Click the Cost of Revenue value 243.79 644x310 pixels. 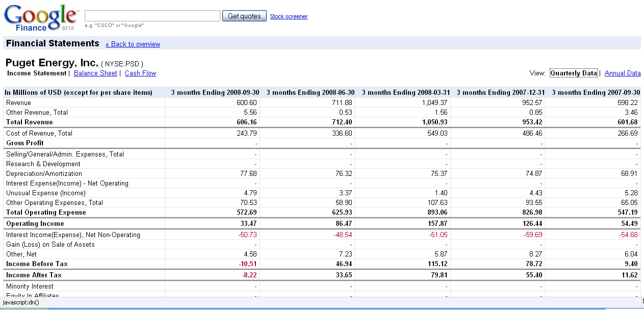247,133
